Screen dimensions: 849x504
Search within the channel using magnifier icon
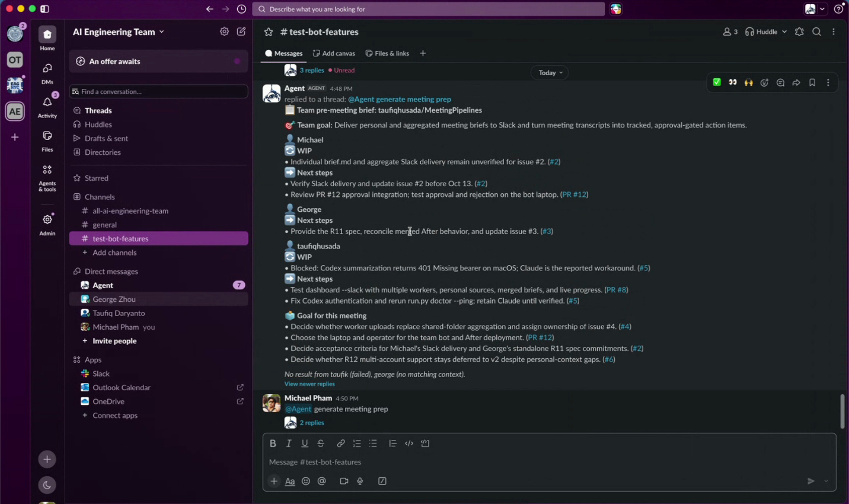pyautogui.click(x=816, y=32)
